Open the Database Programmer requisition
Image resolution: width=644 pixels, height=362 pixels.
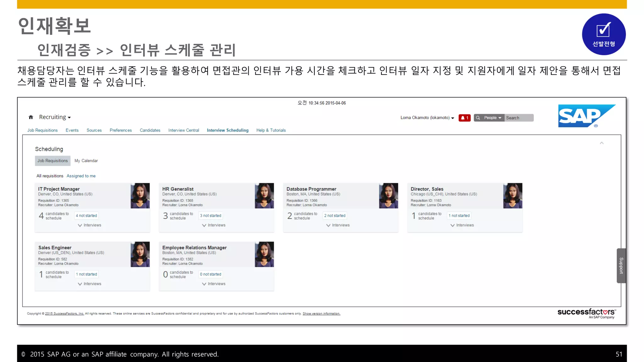click(x=311, y=189)
